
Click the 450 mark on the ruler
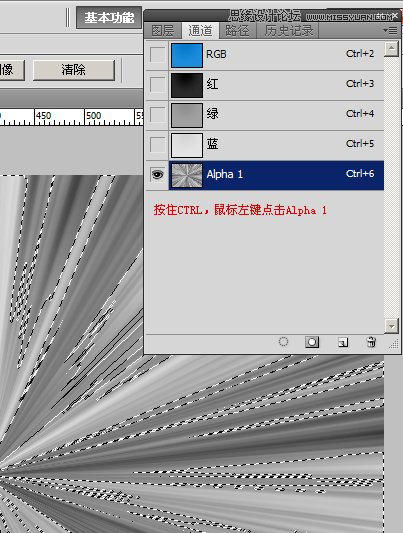[x=43, y=116]
